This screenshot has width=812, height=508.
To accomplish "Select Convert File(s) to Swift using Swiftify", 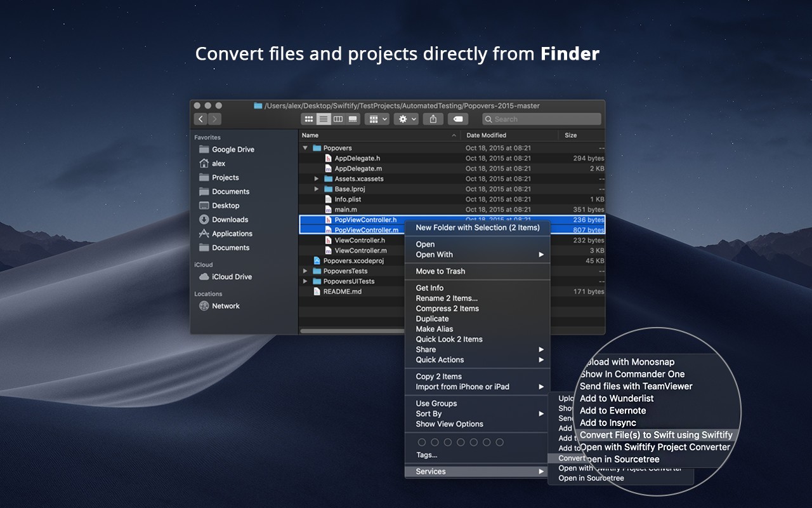I will 657,435.
